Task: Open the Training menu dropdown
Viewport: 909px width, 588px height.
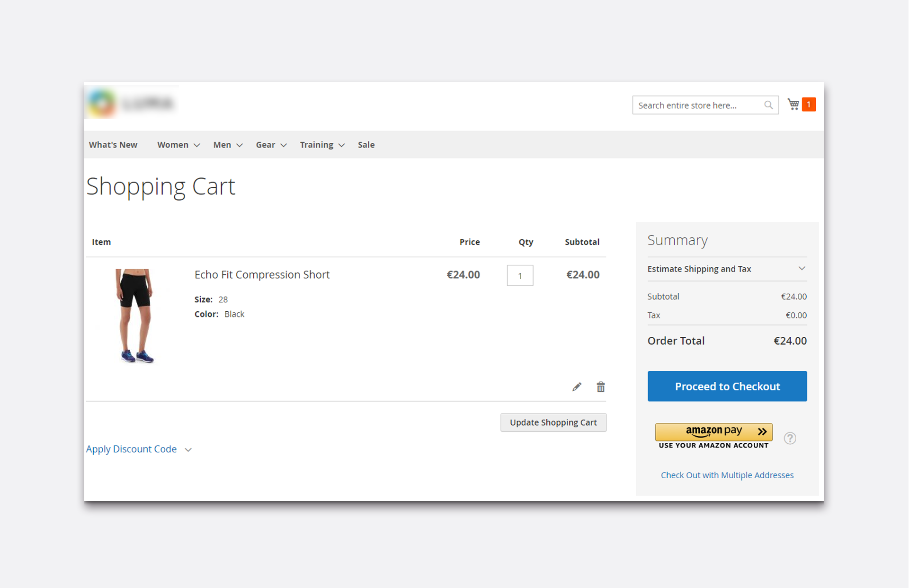Action: pyautogui.click(x=322, y=145)
